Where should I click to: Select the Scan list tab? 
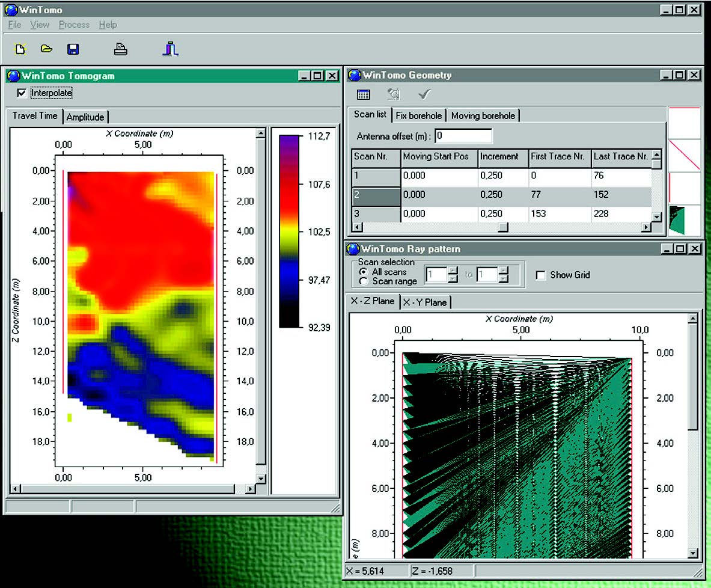coord(370,114)
